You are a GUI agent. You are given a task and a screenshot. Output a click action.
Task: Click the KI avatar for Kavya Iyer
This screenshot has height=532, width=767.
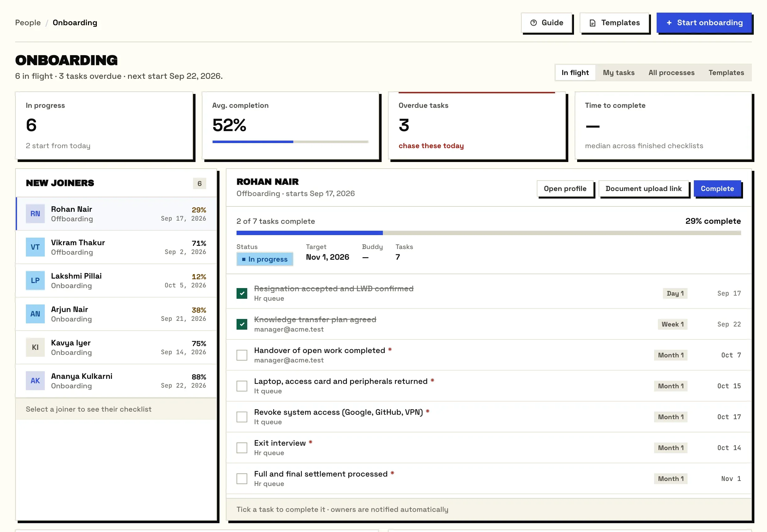click(x=35, y=347)
